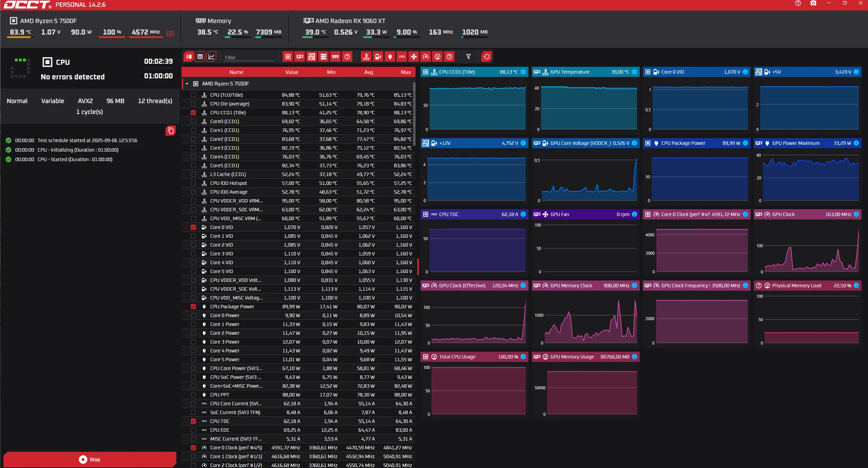Collapse the AMD Ryzen 5 7500F group

pyautogui.click(x=187, y=84)
